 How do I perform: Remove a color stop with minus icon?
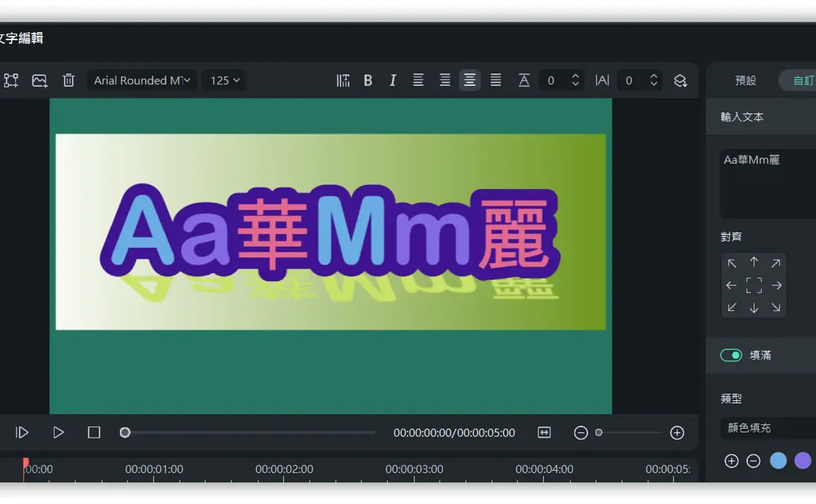[x=753, y=461]
